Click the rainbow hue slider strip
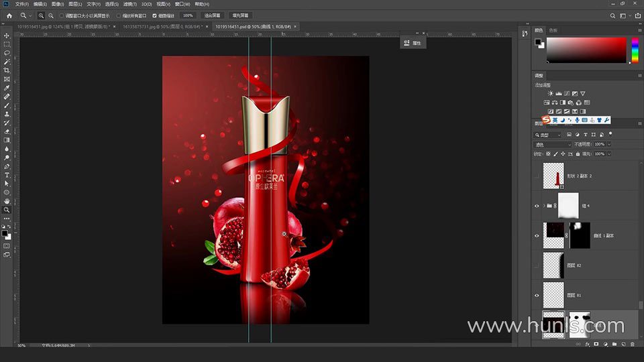Viewport: 644px width, 362px height. (x=635, y=50)
